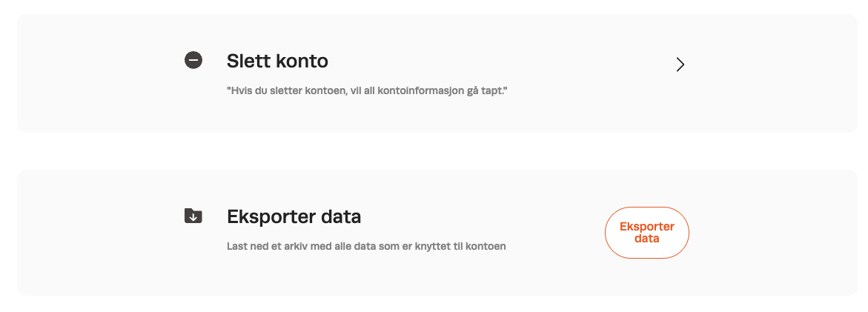This screenshot has height=312, width=868.
Task: Click the greater-than arrow on the Slett konto card
Action: tap(680, 64)
